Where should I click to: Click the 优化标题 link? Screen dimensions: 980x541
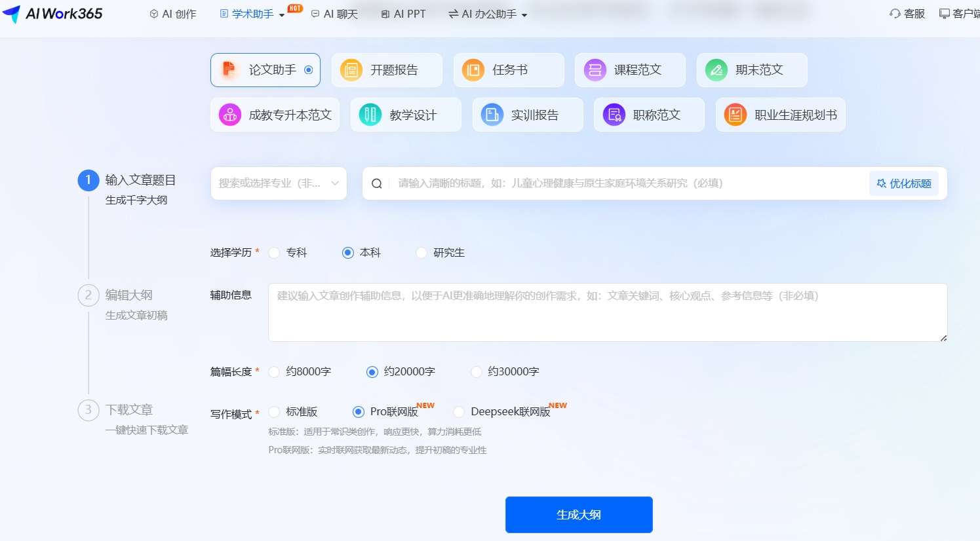pyautogui.click(x=904, y=183)
